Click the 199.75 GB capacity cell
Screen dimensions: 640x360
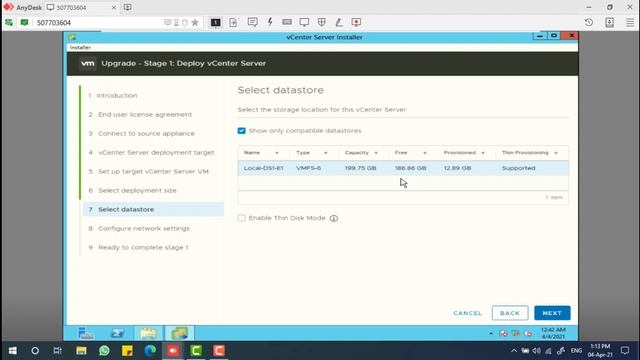(360, 168)
